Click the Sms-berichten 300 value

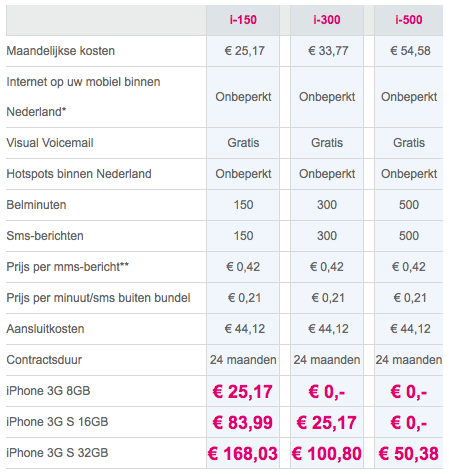(327, 236)
